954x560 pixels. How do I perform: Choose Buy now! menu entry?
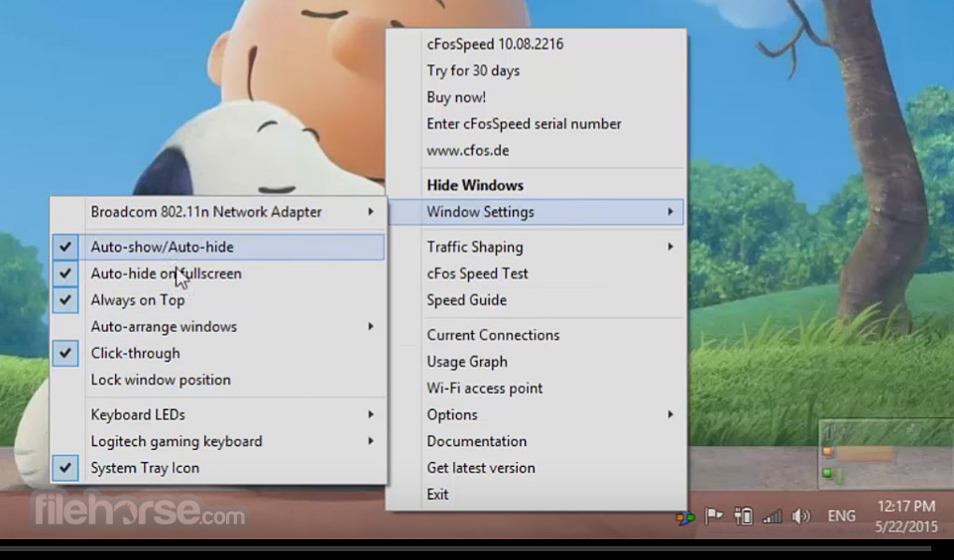[537, 97]
